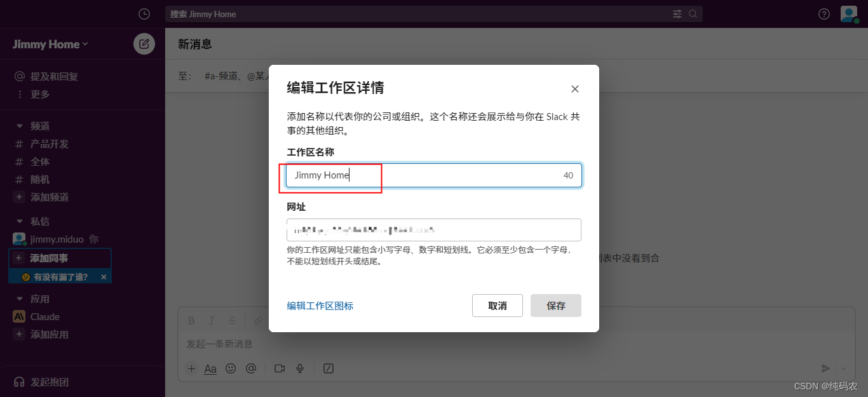Toggle strikethrough formatting in composer

(x=233, y=320)
